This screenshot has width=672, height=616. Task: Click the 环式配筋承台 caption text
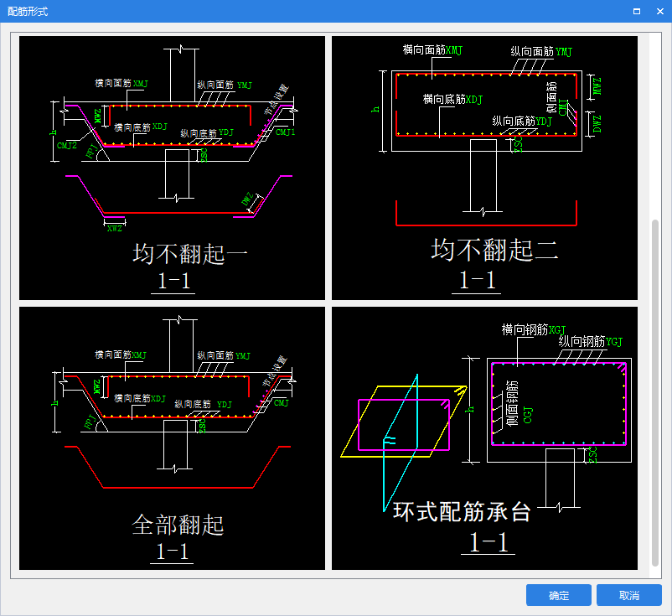[x=462, y=512]
